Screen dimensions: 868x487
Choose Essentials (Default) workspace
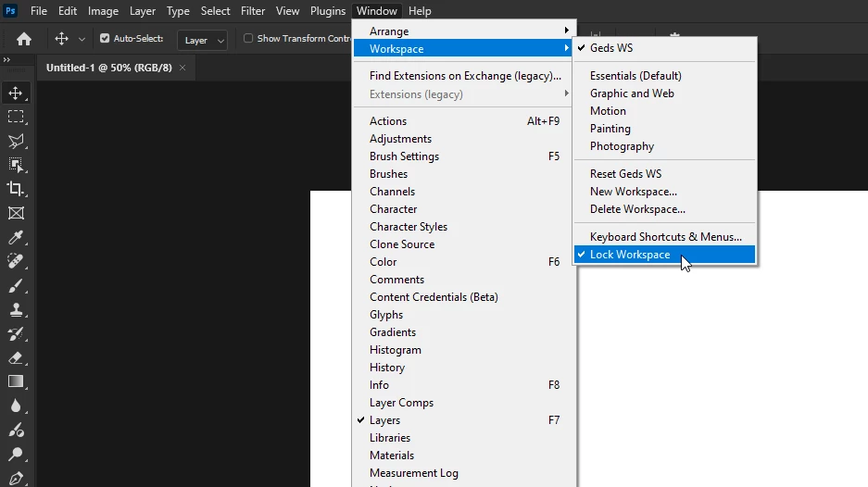click(x=664, y=76)
